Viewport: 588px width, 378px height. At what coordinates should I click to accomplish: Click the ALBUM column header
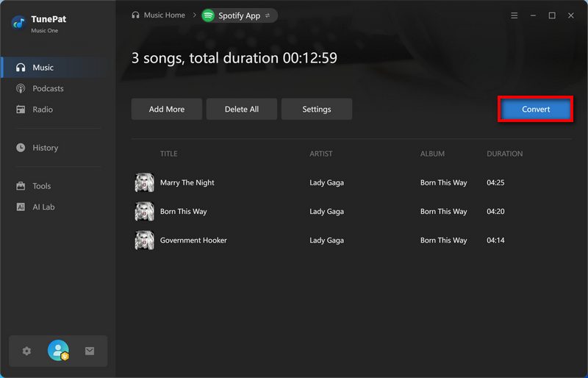point(432,154)
